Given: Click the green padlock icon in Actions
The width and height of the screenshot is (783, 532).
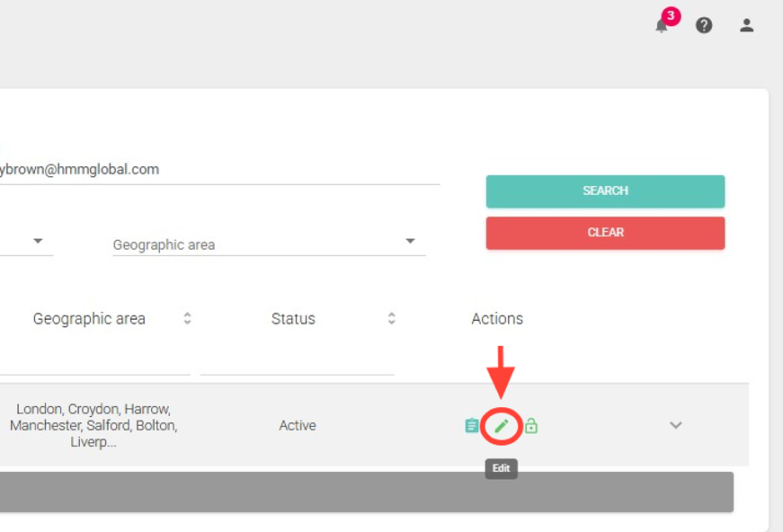Looking at the screenshot, I should tap(531, 426).
